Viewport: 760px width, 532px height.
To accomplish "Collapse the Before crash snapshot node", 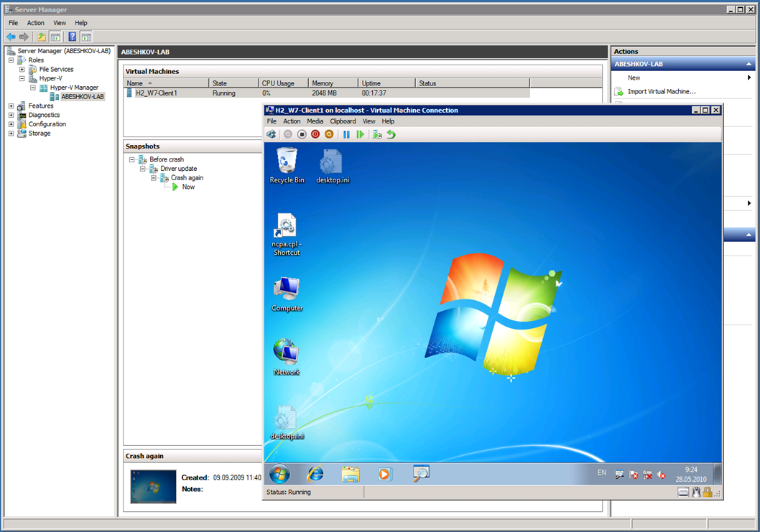I will 131,159.
